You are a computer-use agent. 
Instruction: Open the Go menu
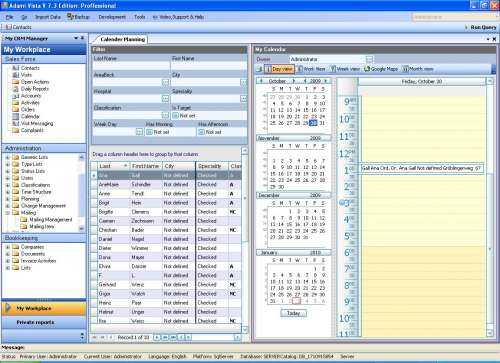tap(24, 17)
